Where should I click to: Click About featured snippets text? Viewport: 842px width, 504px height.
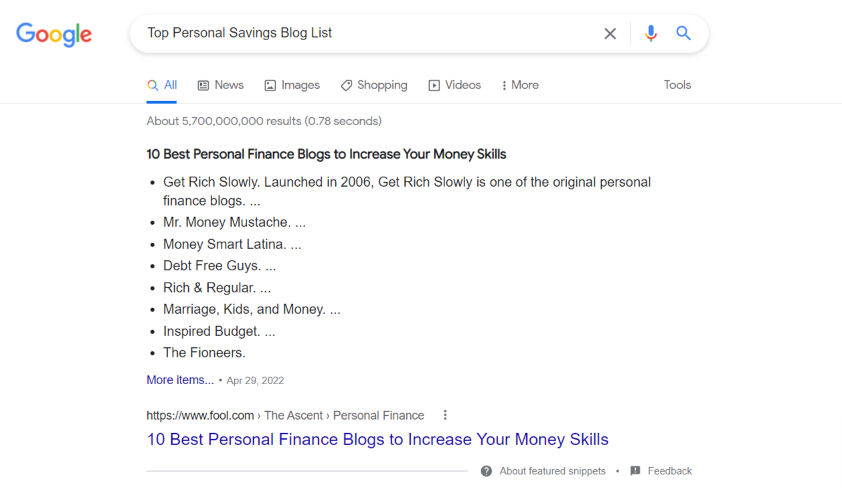552,471
